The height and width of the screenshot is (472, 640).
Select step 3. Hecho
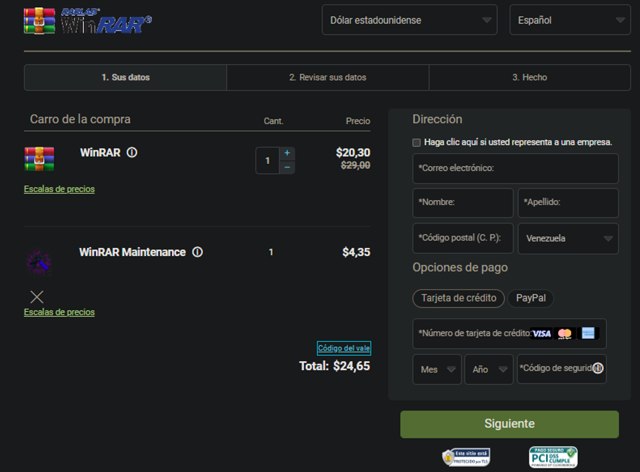pyautogui.click(x=530, y=77)
